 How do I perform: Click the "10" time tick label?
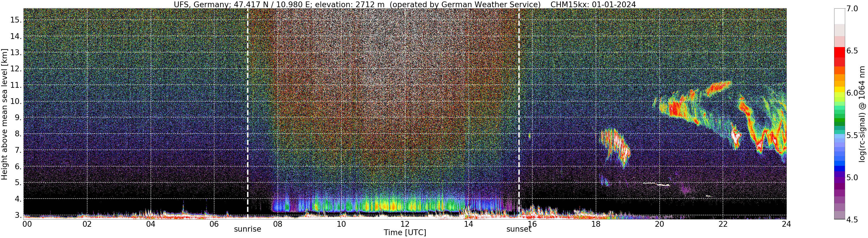(x=341, y=224)
